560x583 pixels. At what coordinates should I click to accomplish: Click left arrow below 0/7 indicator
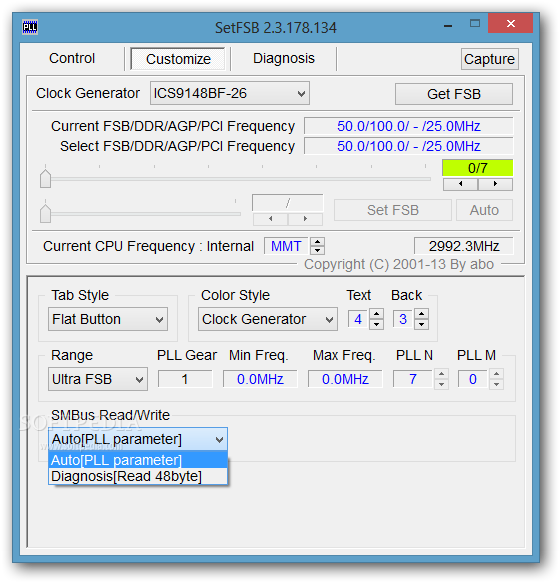tap(460, 184)
